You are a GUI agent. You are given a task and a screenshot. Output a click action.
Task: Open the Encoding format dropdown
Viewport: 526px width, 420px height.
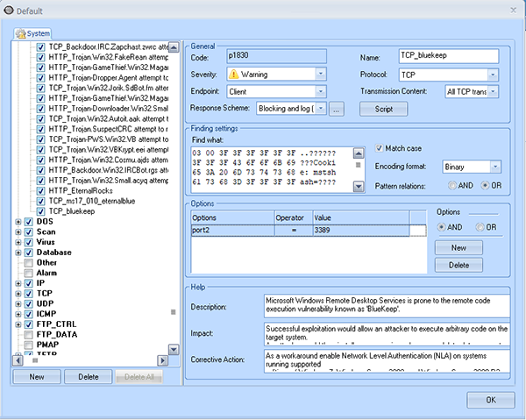pyautogui.click(x=495, y=167)
